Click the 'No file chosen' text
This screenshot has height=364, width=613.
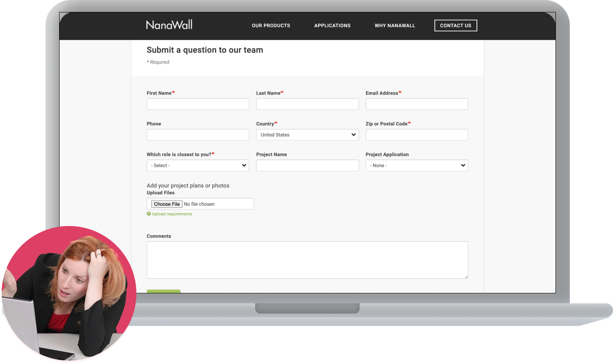199,204
